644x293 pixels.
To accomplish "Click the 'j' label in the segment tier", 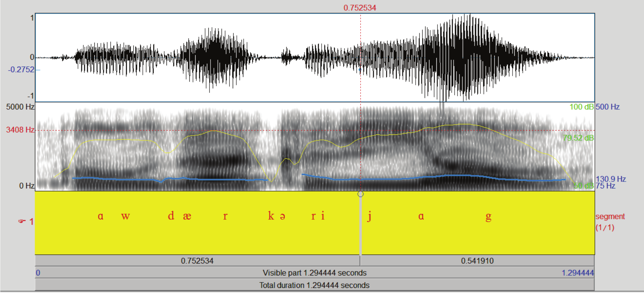I will coord(369,216).
